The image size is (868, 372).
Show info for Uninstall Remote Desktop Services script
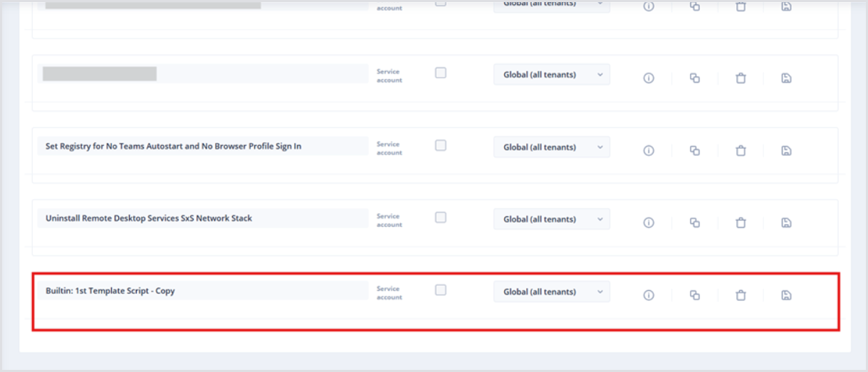[649, 223]
